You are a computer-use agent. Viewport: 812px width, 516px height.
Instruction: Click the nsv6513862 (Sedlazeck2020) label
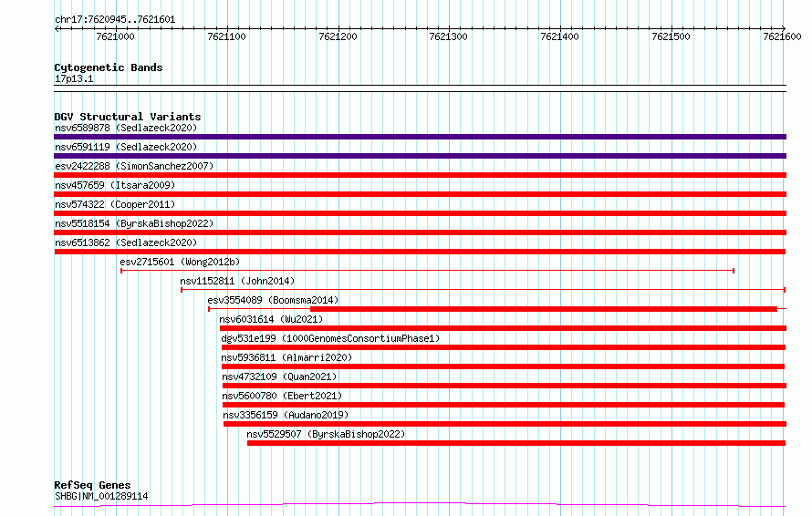click(x=126, y=243)
